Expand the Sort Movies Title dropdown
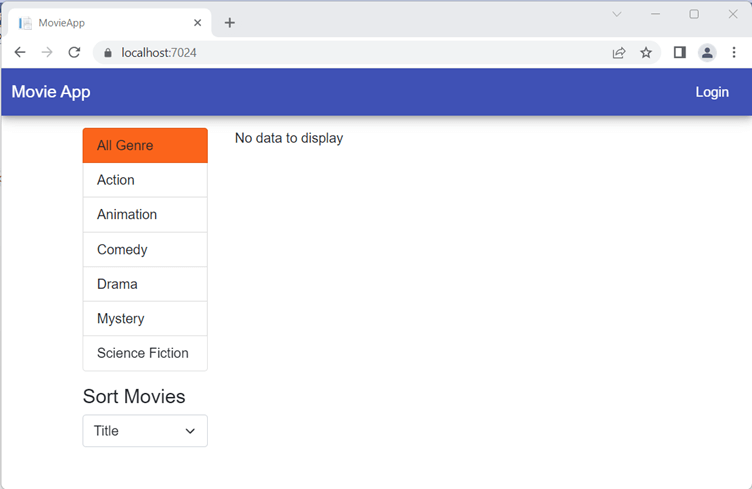The image size is (752, 489). (x=145, y=431)
